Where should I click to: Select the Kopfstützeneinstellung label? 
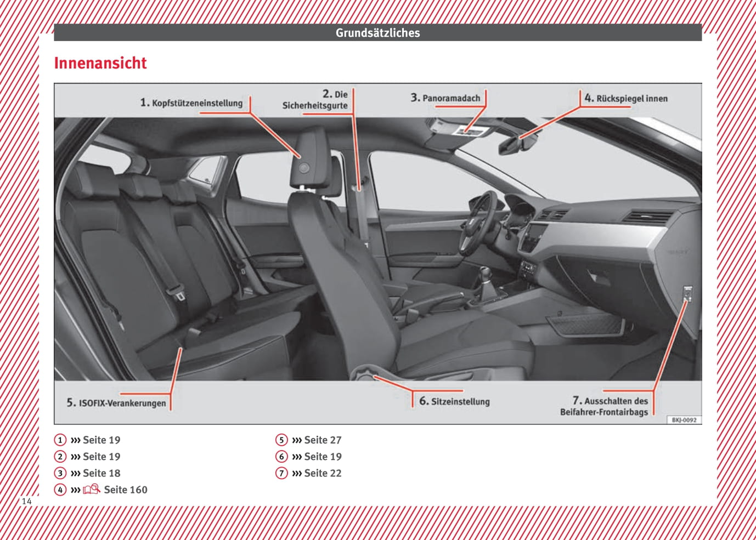coord(196,103)
